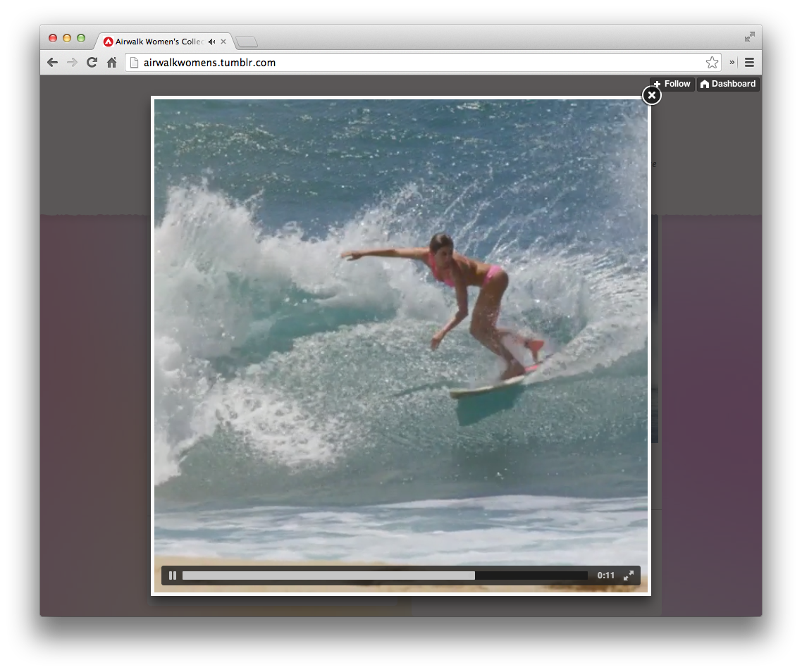Go back to the previous page
Image resolution: width=802 pixels, height=672 pixels.
pyautogui.click(x=52, y=63)
